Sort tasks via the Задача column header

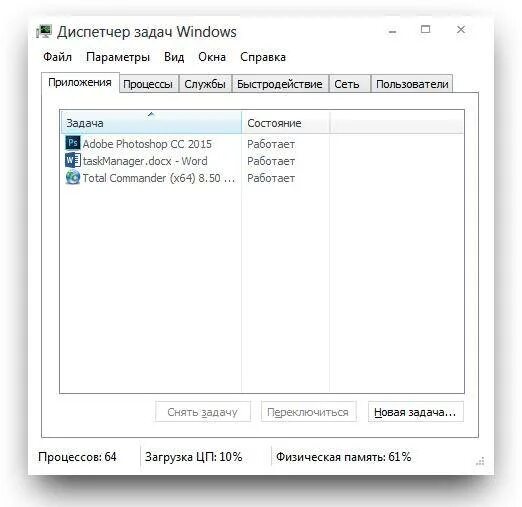point(151,123)
